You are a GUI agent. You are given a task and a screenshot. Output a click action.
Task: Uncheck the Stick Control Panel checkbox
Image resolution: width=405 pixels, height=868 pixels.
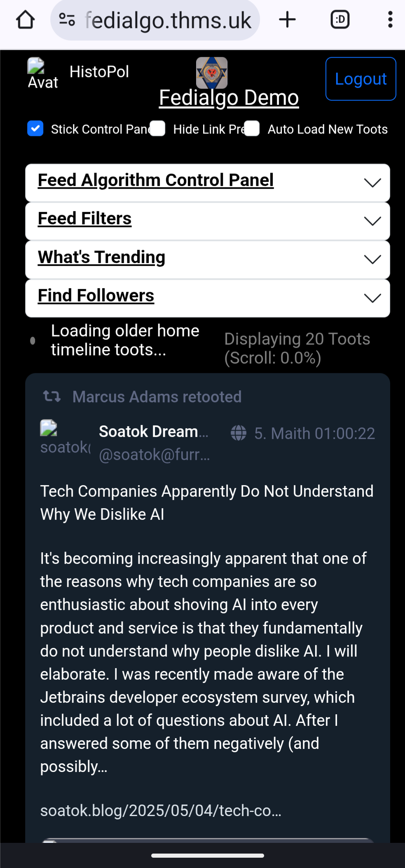coord(35,129)
